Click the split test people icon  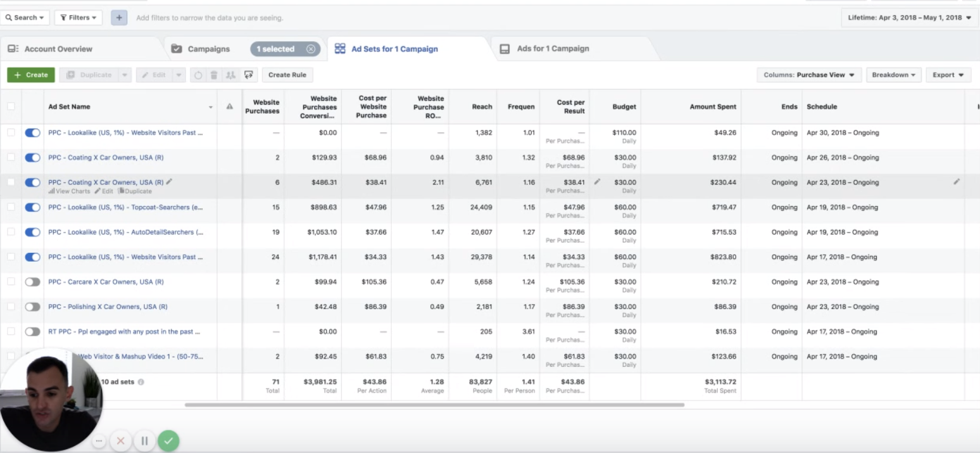(x=230, y=75)
